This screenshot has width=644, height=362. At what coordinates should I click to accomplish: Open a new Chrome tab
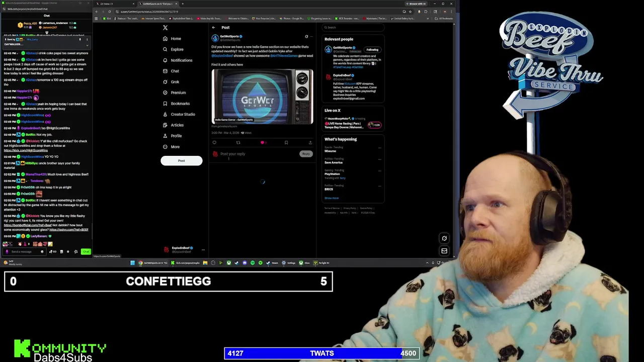point(183,4)
